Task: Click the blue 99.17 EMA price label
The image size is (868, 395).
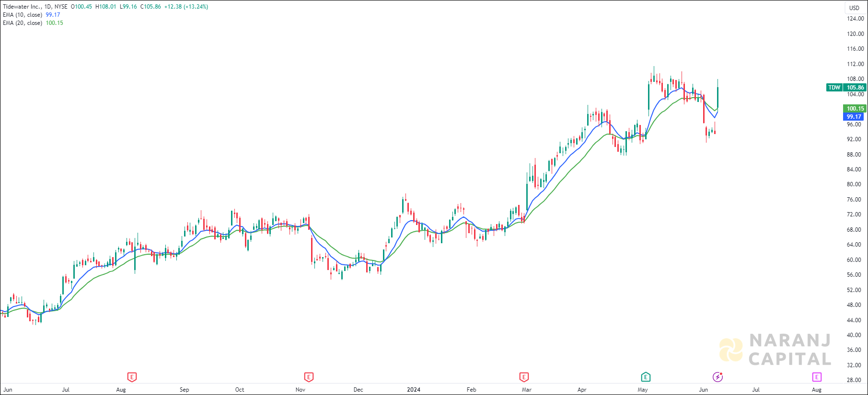Action: [854, 117]
